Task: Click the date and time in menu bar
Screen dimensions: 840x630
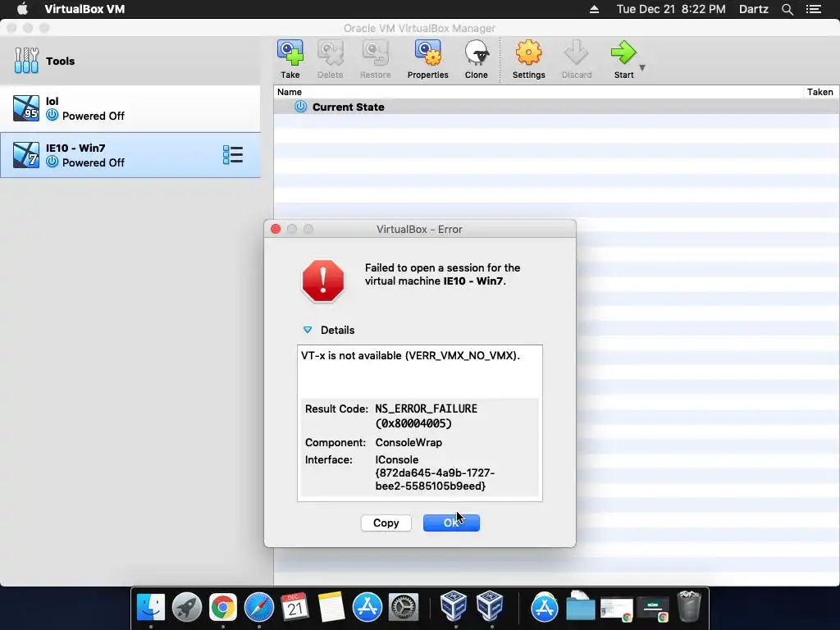Action: [x=671, y=9]
